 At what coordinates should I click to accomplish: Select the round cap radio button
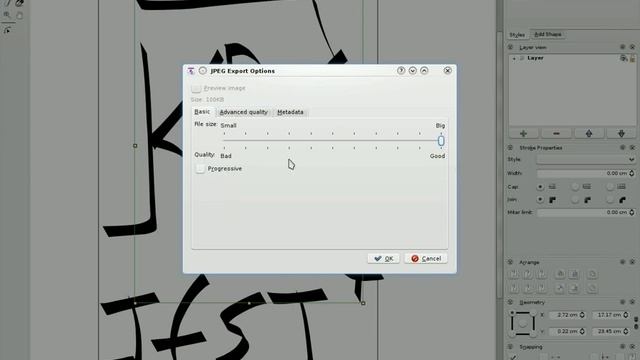point(575,187)
